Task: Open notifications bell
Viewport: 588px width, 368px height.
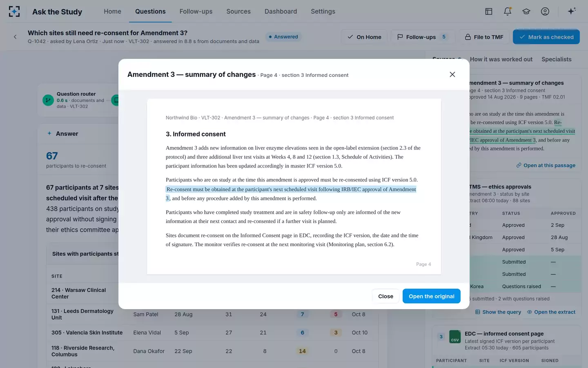Action: pyautogui.click(x=508, y=11)
